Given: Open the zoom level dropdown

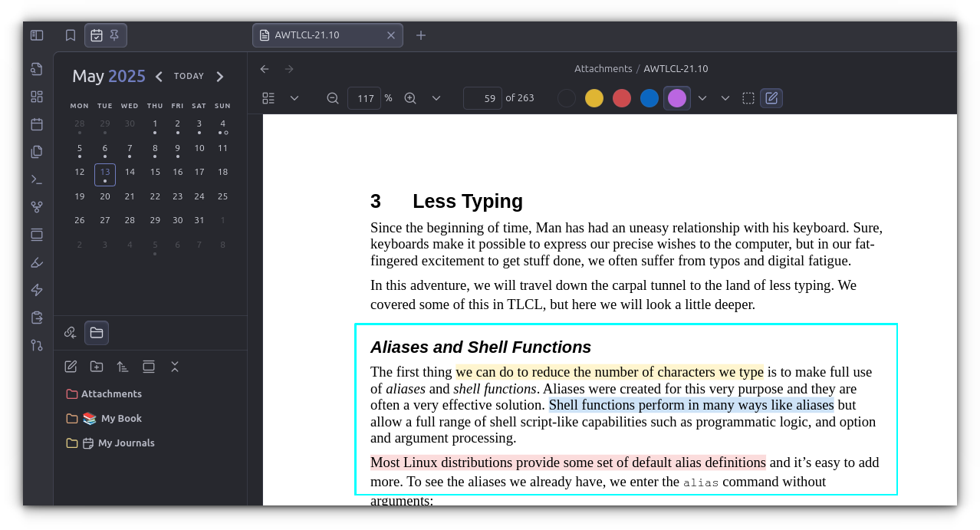Looking at the screenshot, I should pos(436,98).
